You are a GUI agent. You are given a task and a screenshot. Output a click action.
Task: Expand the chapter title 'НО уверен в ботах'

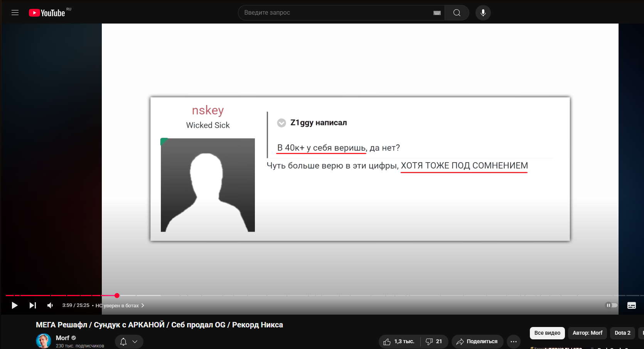(x=120, y=305)
